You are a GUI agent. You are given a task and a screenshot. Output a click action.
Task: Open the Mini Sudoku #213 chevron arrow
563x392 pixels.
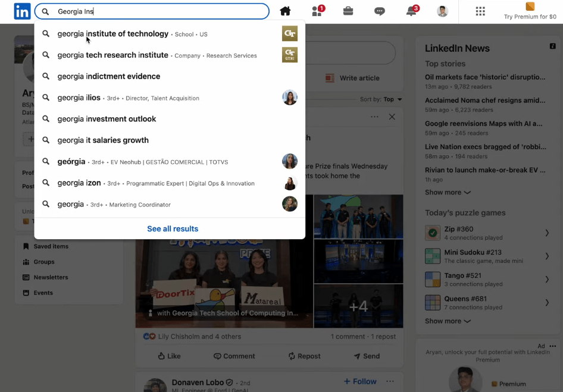point(547,256)
